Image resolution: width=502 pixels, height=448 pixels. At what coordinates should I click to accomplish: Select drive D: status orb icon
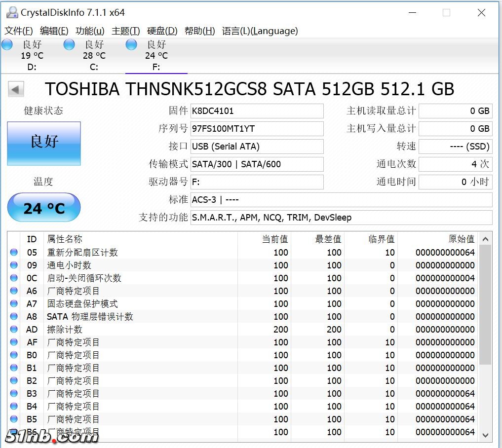(x=7, y=45)
